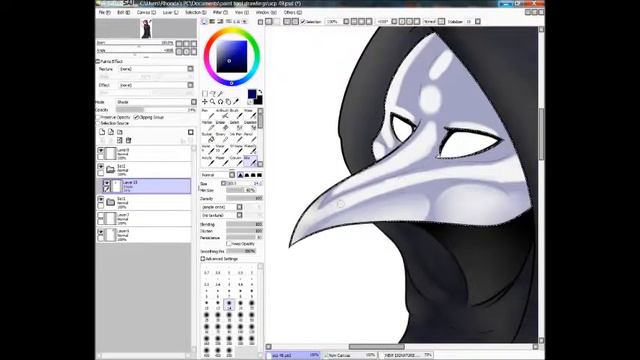The image size is (640, 360).
Task: Click the navigator thumbnail preview
Action: coord(146,29)
